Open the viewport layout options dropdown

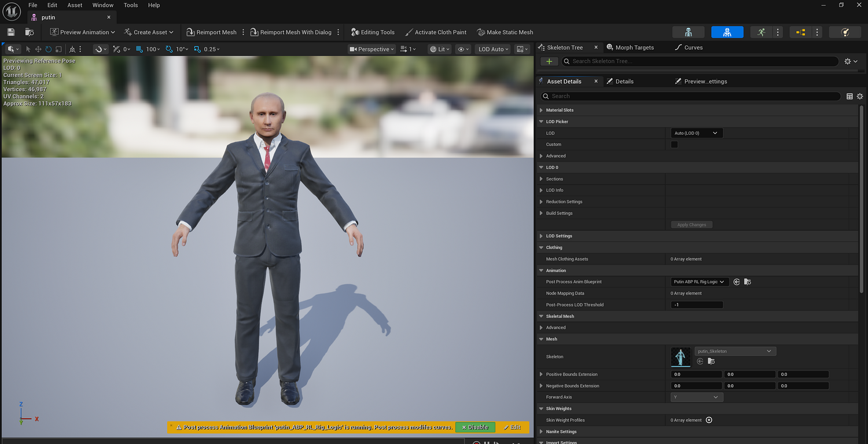pyautogui.click(x=522, y=49)
